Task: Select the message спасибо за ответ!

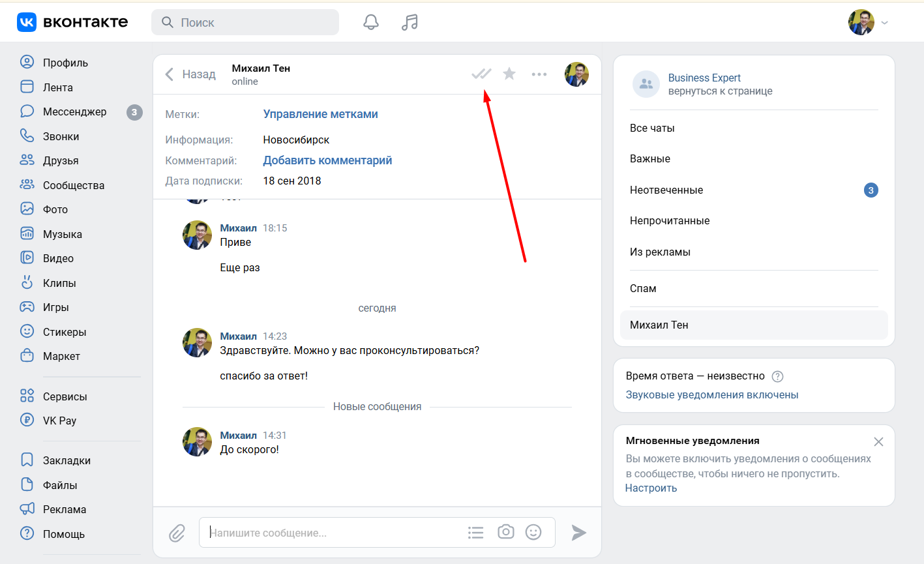Action: 264,376
